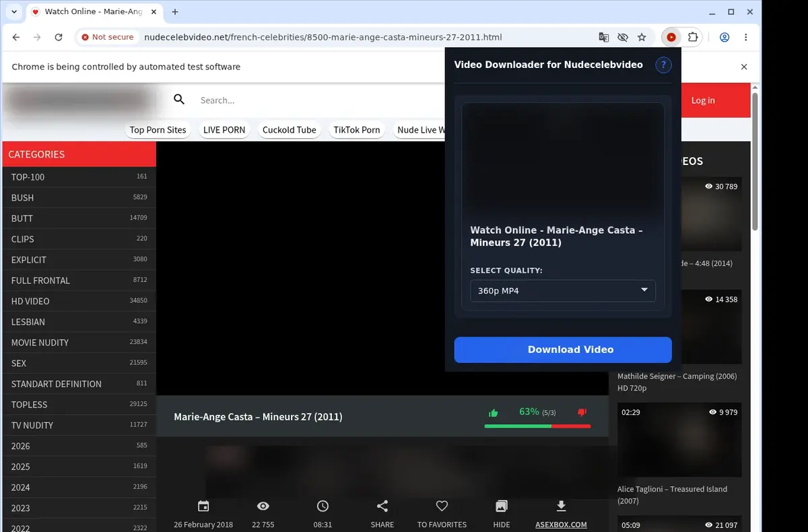
Task: Click the browser back arrow
Action: (x=16, y=38)
